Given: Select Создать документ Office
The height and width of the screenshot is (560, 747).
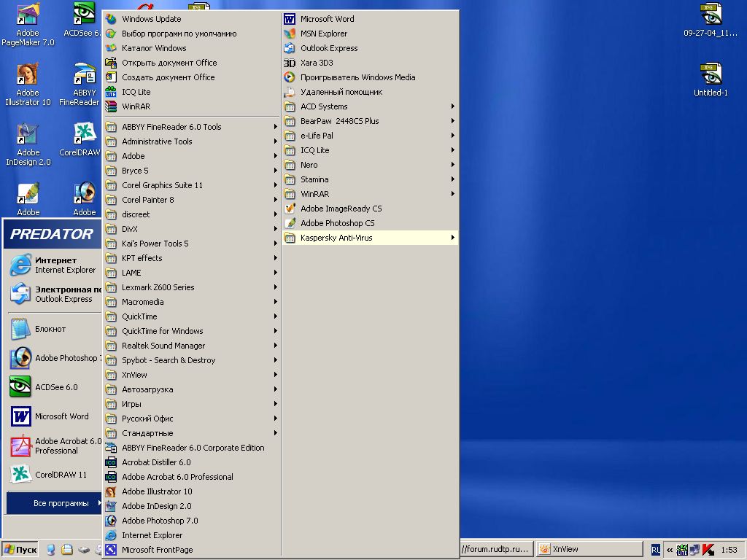Looking at the screenshot, I should (192, 77).
